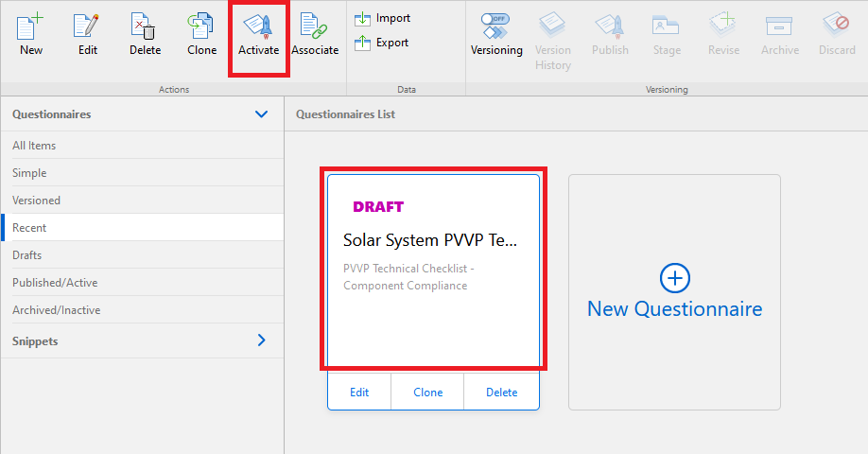Collapse the Questionnaires section
The image size is (868, 454).
[x=261, y=114]
